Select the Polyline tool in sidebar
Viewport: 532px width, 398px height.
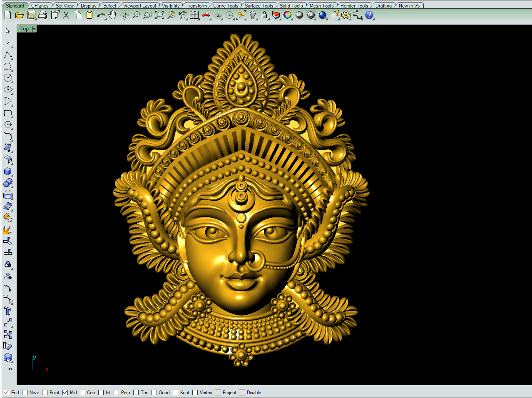point(8,55)
